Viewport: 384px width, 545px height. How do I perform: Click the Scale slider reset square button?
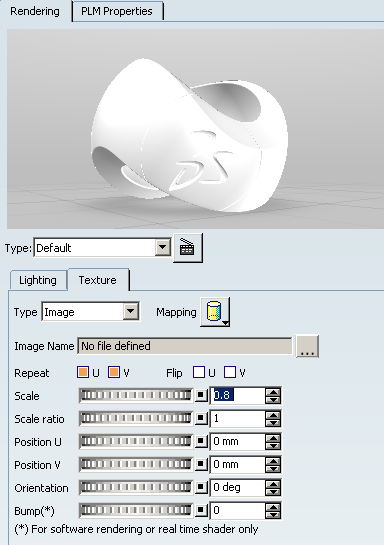(201, 396)
